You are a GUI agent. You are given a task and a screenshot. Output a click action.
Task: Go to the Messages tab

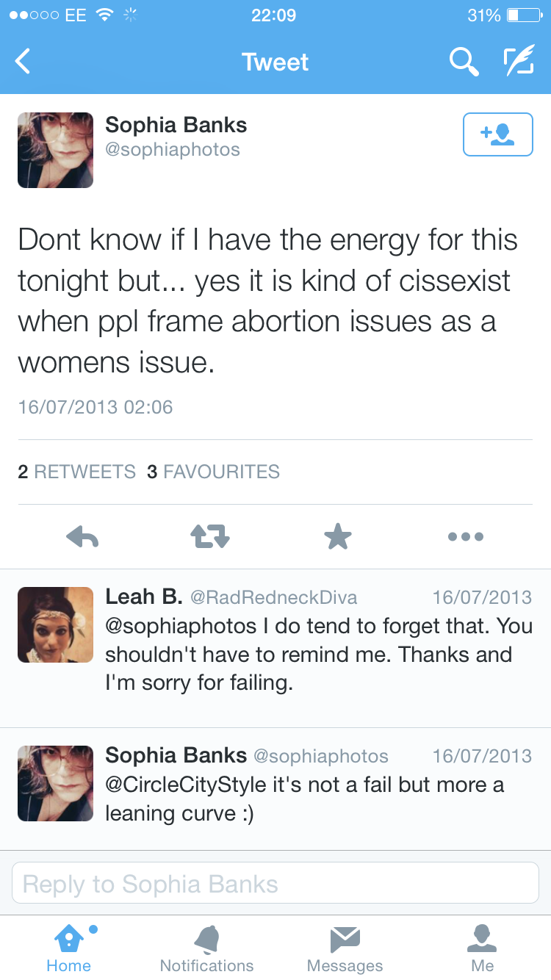(345, 949)
